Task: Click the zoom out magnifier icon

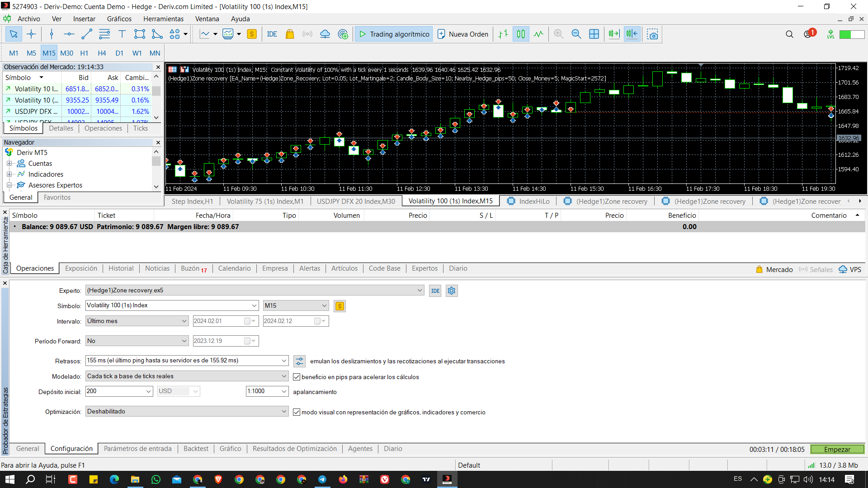Action: 576,34
